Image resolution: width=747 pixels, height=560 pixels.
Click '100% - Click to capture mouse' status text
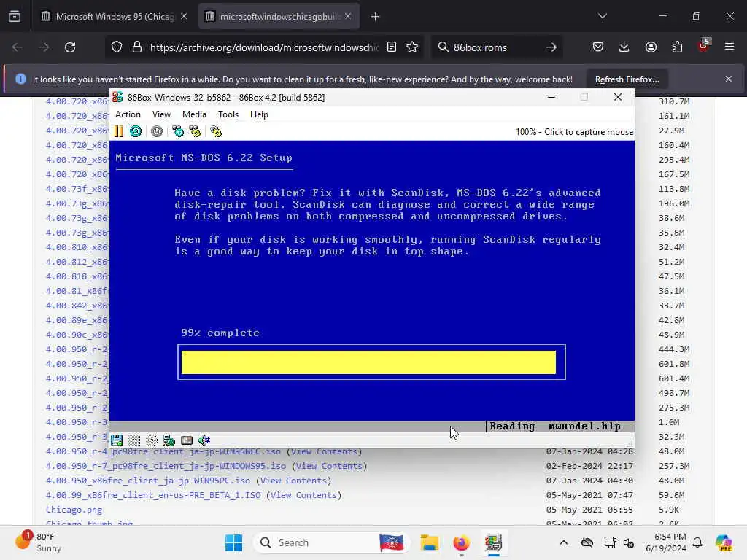click(x=575, y=132)
